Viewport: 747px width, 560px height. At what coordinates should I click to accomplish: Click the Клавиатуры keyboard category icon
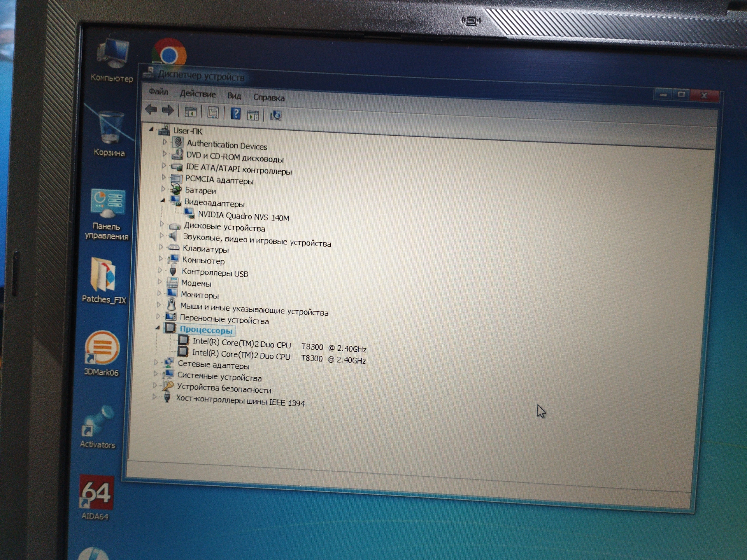pyautogui.click(x=174, y=247)
